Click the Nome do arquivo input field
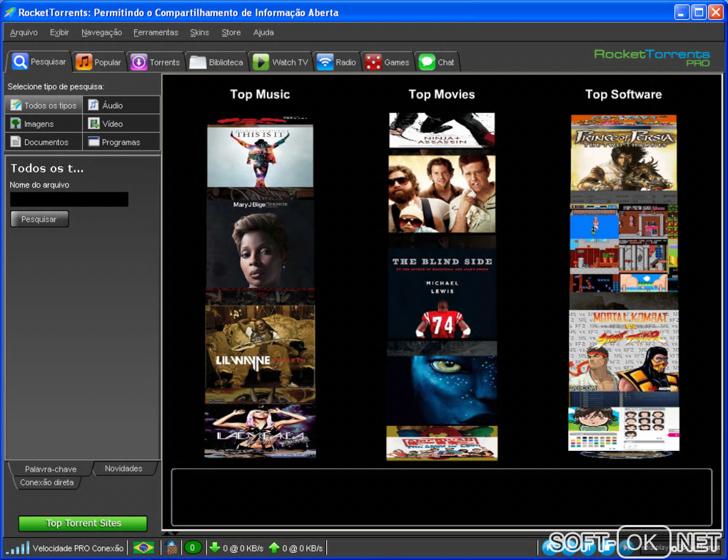 coord(69,200)
